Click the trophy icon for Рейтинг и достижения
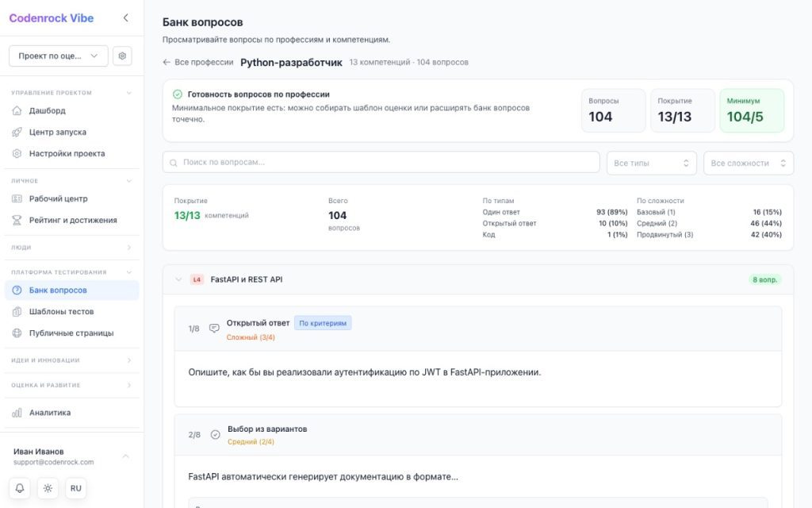 [17, 221]
